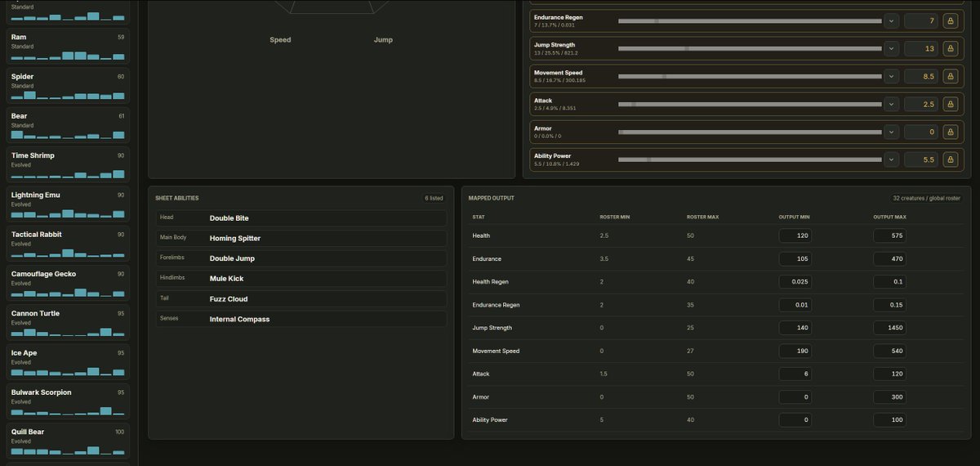The height and width of the screenshot is (466, 980).
Task: Edit the Movement Speed value field showing 8.5
Action: point(921,76)
